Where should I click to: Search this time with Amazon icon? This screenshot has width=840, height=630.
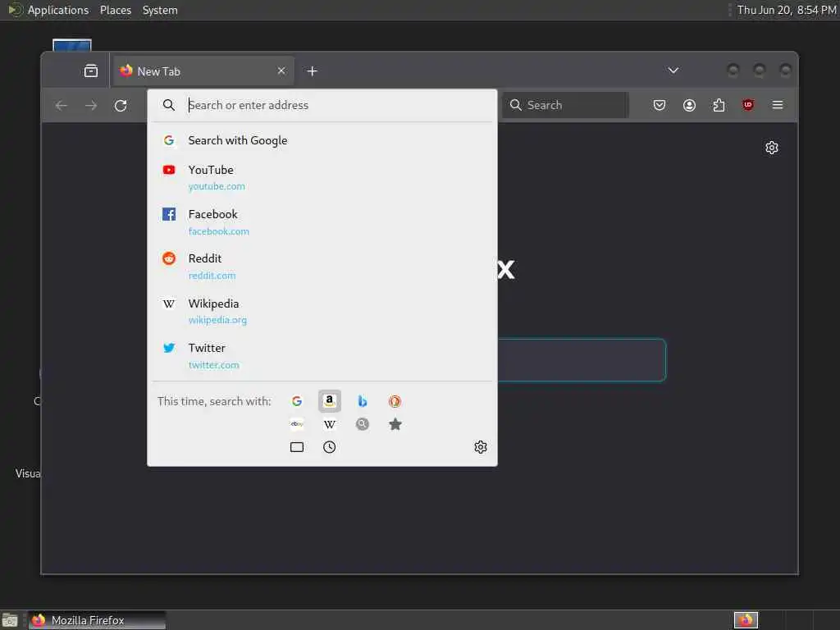[x=330, y=401]
